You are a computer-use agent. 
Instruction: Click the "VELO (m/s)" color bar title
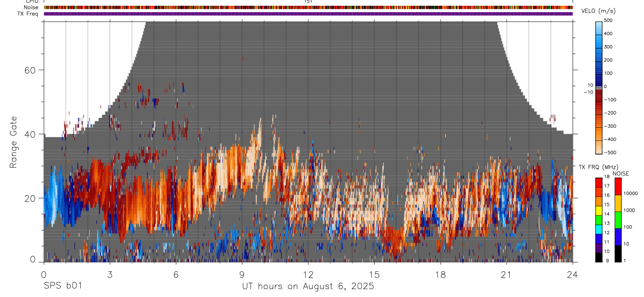click(599, 12)
